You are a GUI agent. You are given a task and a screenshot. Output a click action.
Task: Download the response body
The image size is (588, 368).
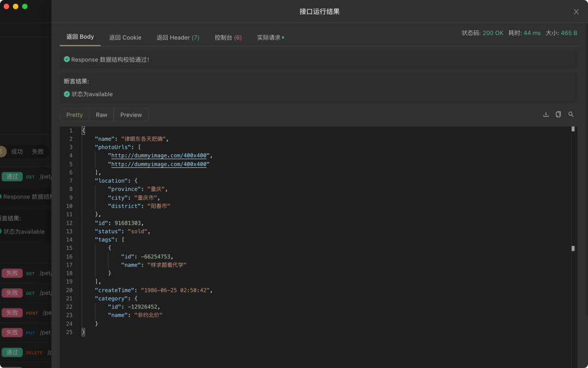click(x=546, y=114)
